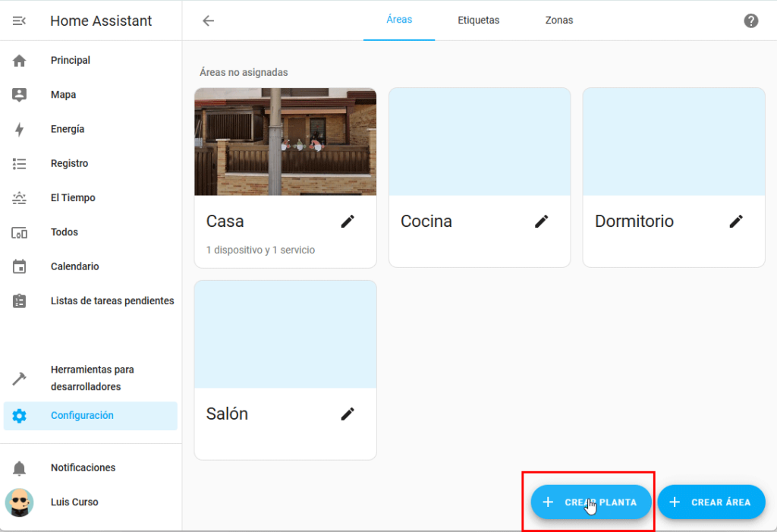Open the Casa house photo thumbnail
777x532 pixels.
285,142
